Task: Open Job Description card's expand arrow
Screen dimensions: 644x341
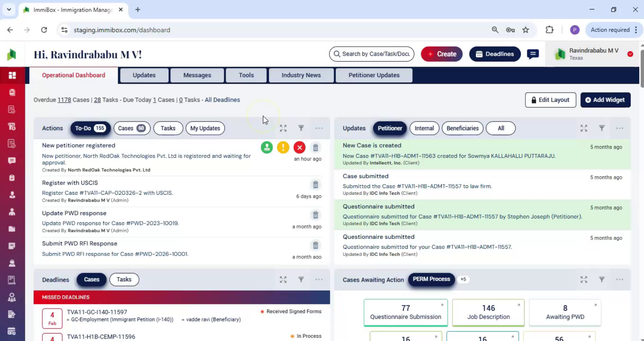Action: pyautogui.click(x=519, y=305)
